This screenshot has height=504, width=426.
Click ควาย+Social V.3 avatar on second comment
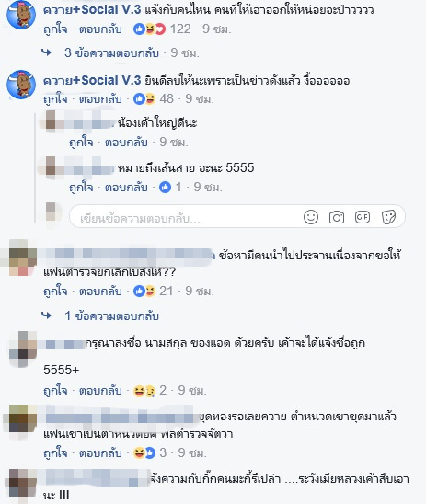tap(21, 85)
